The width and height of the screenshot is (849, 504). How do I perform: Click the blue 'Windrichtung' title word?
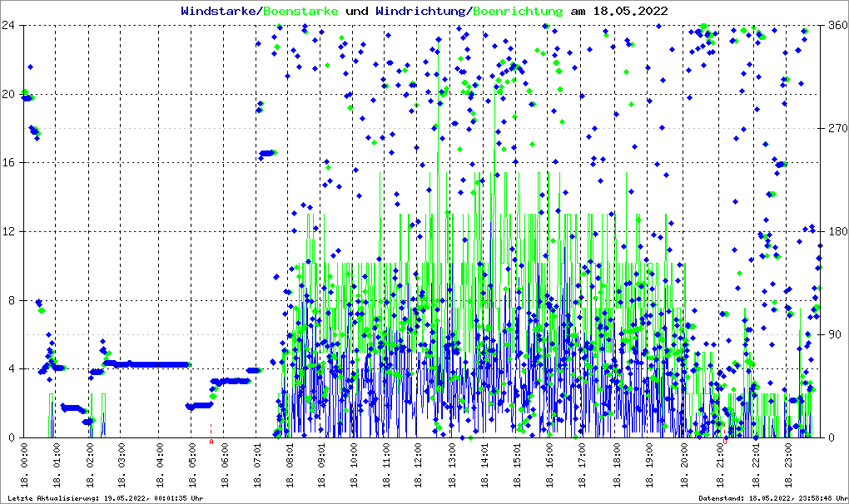point(420,11)
